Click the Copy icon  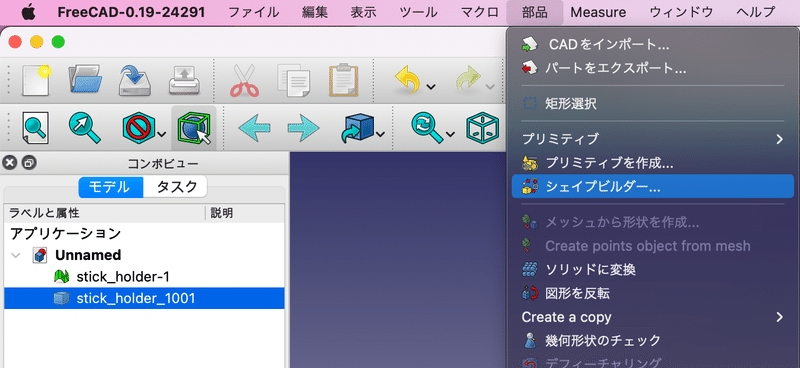point(293,80)
